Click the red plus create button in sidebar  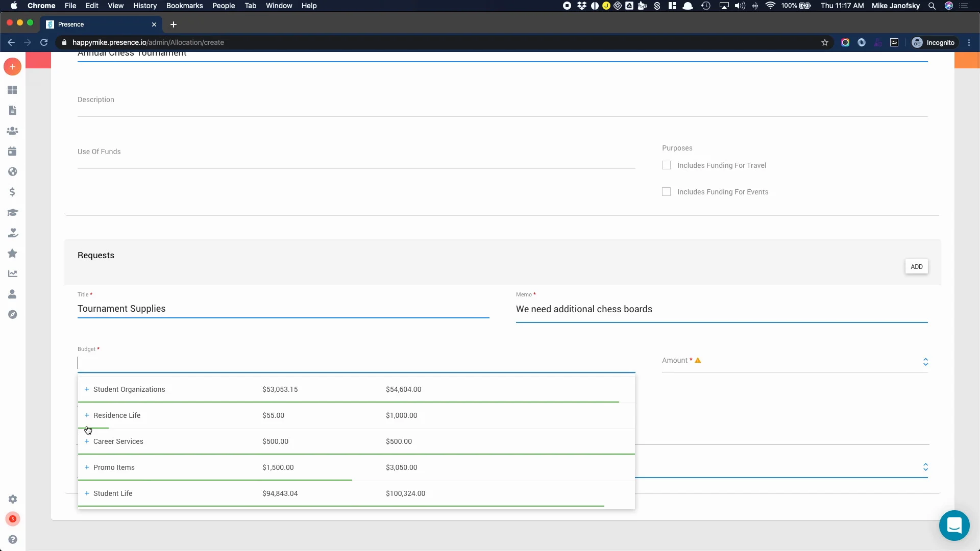click(12, 67)
